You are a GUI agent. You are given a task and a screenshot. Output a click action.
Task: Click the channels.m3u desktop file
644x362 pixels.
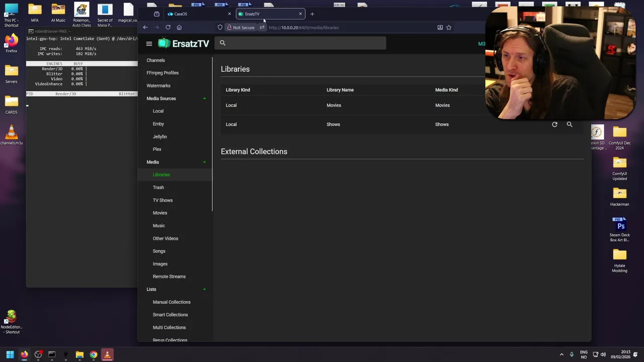(x=11, y=135)
